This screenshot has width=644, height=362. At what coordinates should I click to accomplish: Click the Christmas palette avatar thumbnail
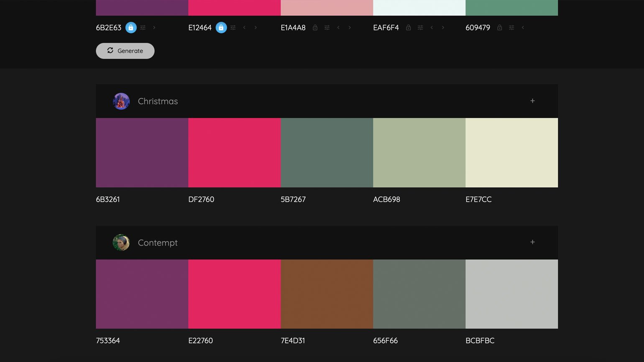(121, 101)
